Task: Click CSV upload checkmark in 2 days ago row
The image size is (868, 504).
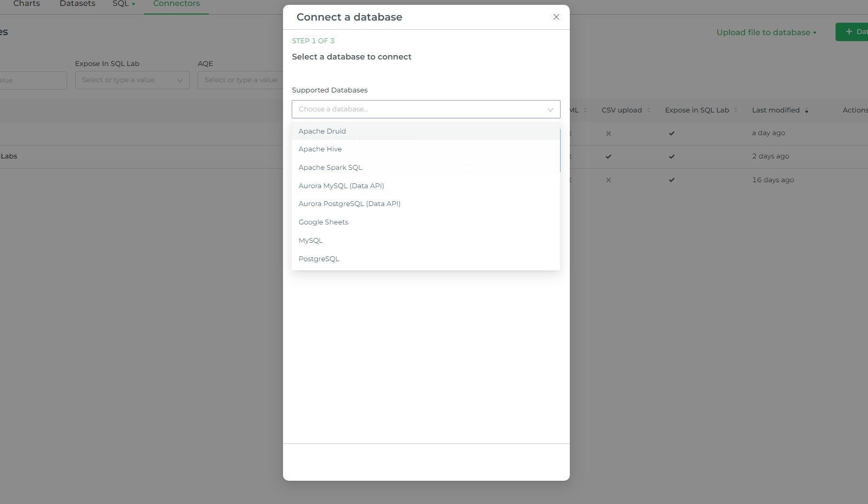Action: (609, 157)
